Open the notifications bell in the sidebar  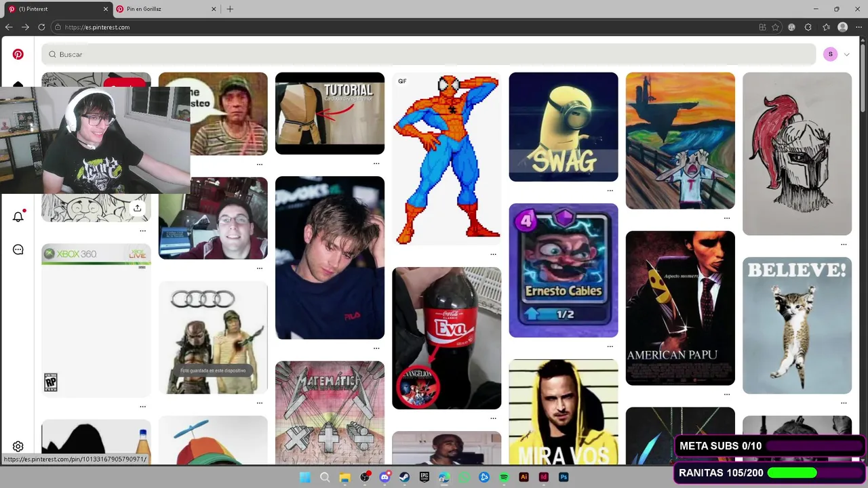pyautogui.click(x=18, y=217)
